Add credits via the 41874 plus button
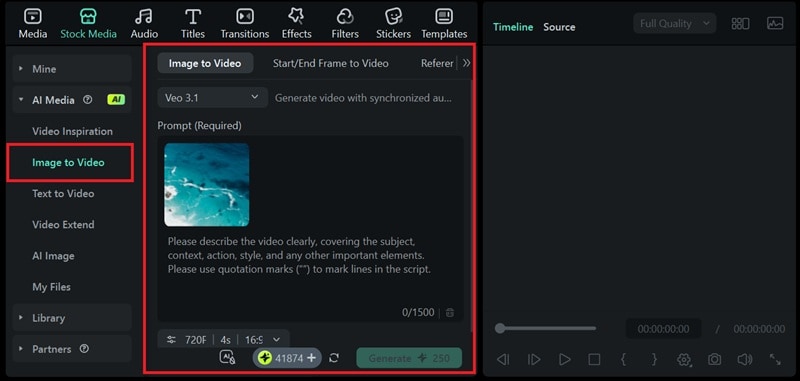The image size is (800, 381). [311, 358]
